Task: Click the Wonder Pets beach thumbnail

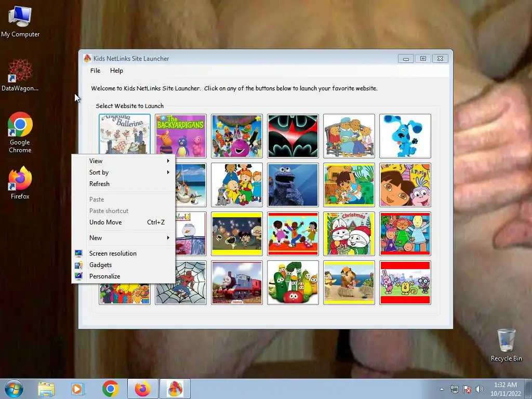Action: 349,283
